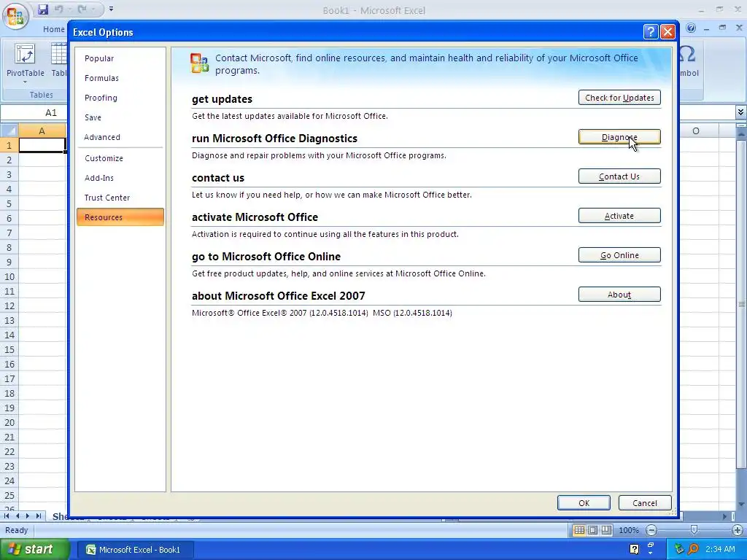Open the PivotTable dropdown arrow

tap(25, 82)
